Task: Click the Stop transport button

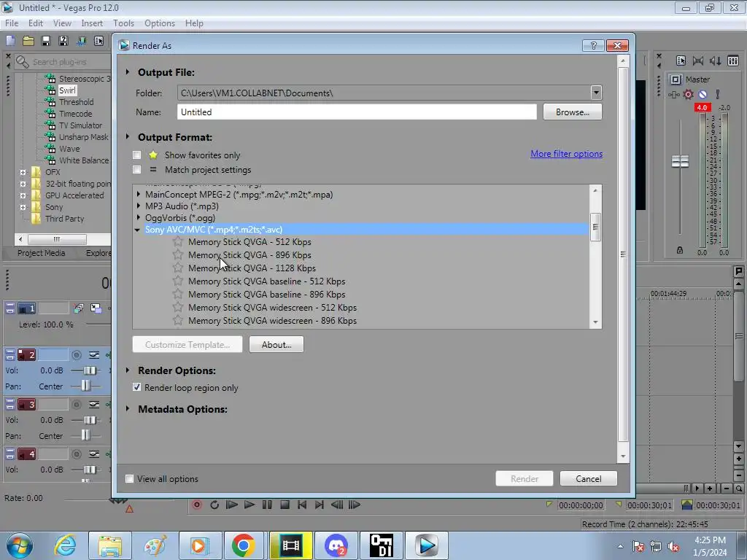Action: [285, 505]
